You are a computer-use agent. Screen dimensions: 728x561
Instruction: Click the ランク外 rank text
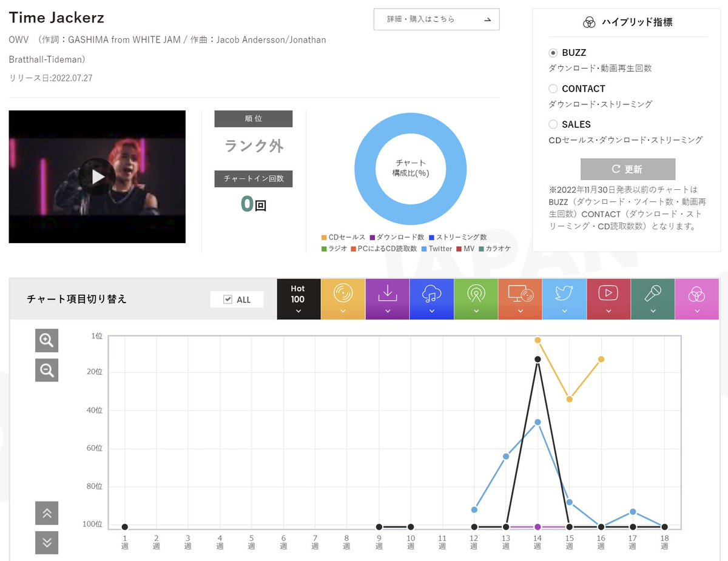pyautogui.click(x=254, y=146)
